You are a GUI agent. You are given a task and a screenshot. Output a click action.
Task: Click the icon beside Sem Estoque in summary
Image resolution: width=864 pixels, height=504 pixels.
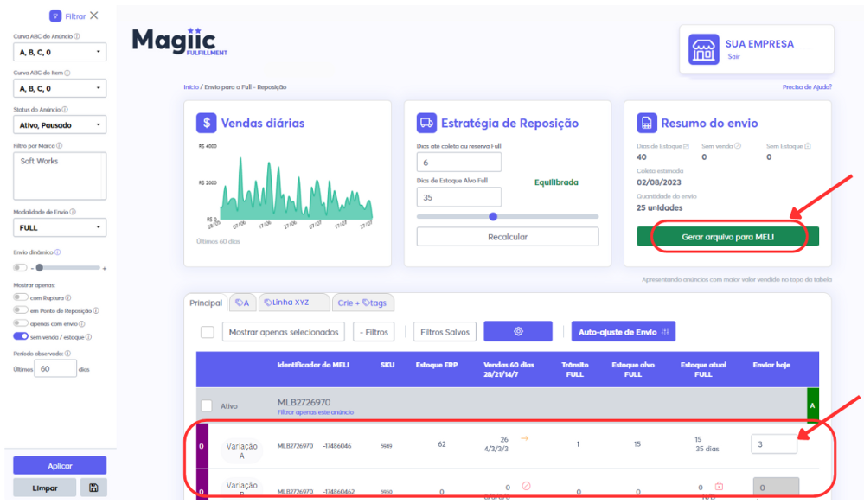tap(807, 146)
